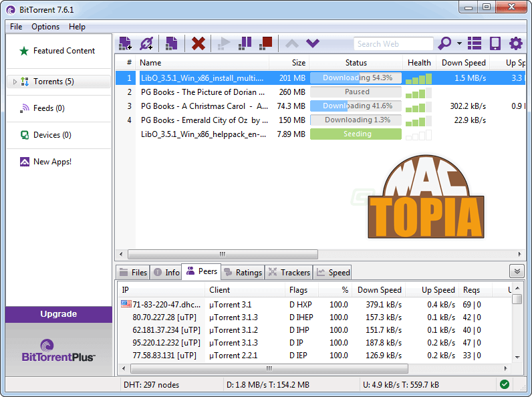This screenshot has width=532, height=397.
Task: Sort peers by Client column header
Action: (x=245, y=290)
